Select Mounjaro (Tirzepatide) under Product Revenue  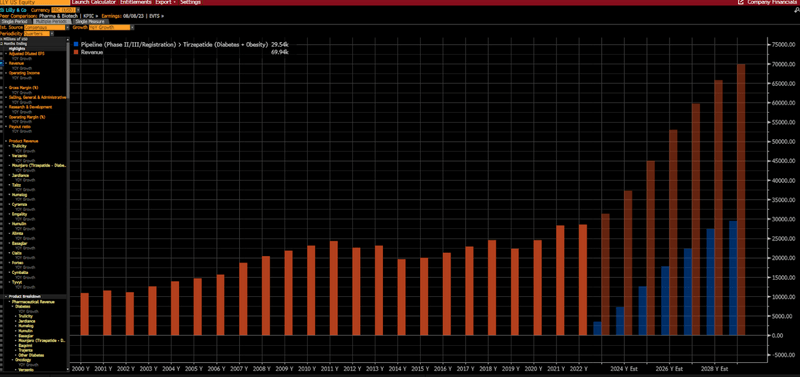(39, 165)
